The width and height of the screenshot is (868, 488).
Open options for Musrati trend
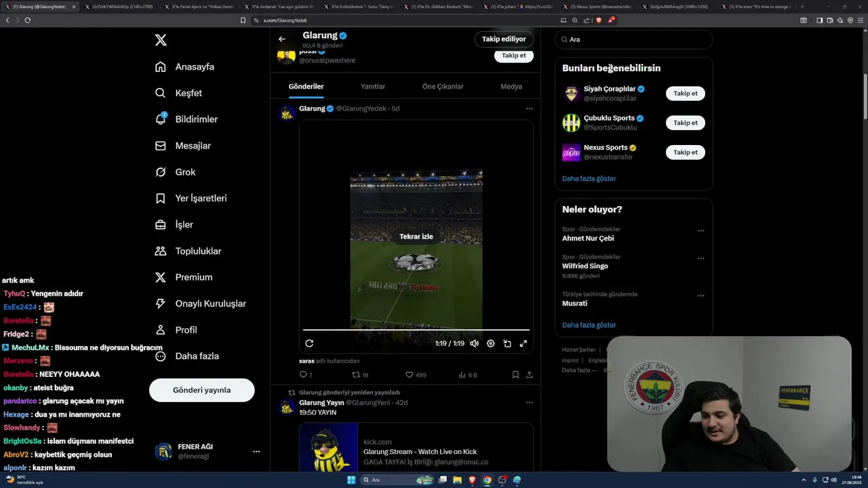pos(701,296)
